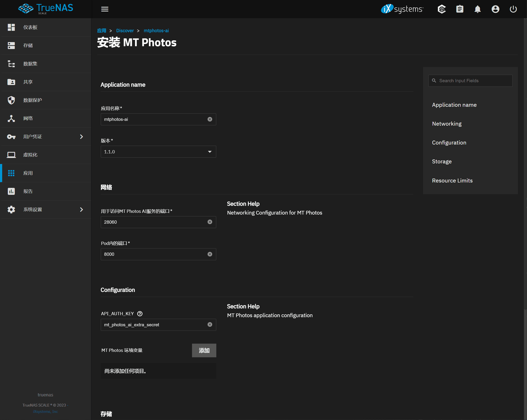The height and width of the screenshot is (420, 527).
Task: Show the API_AUTH_KEY help tooltip icon
Action: coord(140,314)
